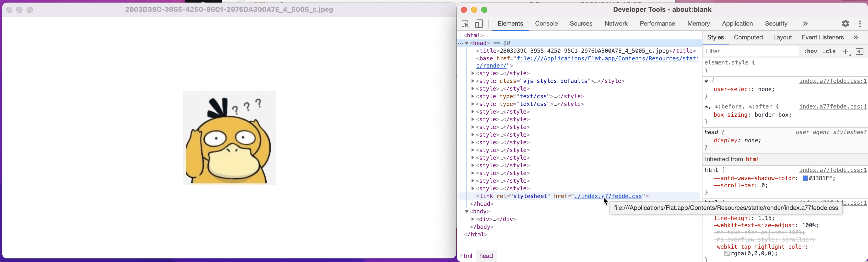
Task: Open index.a77febde.css:1 source for html rule
Action: (x=833, y=170)
